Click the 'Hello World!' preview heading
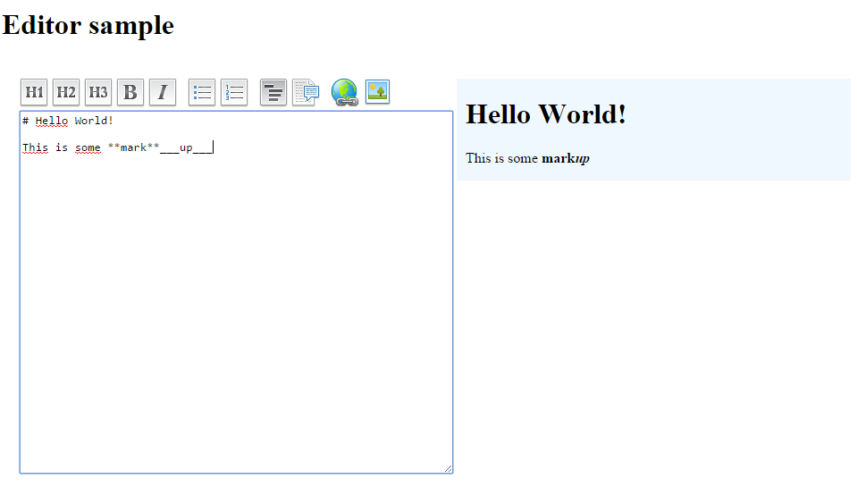This screenshot has width=857, height=504. [x=545, y=114]
